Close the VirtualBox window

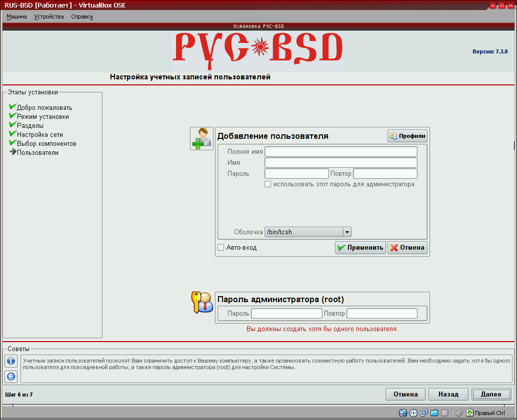point(510,5)
